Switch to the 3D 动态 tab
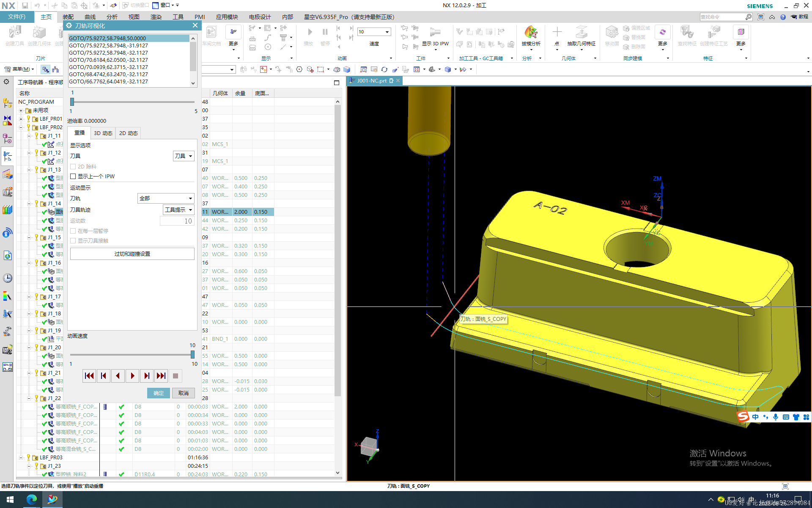This screenshot has width=812, height=508. coord(103,133)
